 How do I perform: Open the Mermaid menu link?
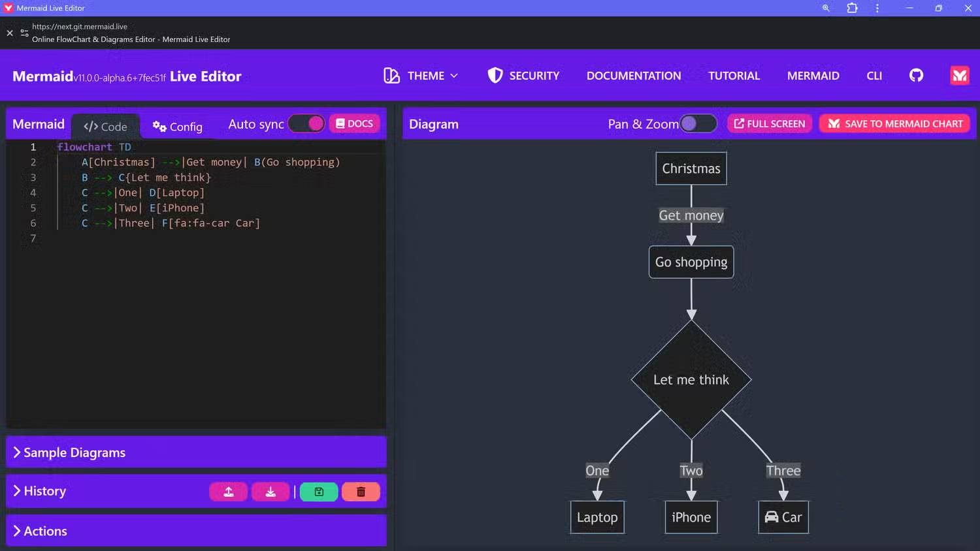coord(813,76)
